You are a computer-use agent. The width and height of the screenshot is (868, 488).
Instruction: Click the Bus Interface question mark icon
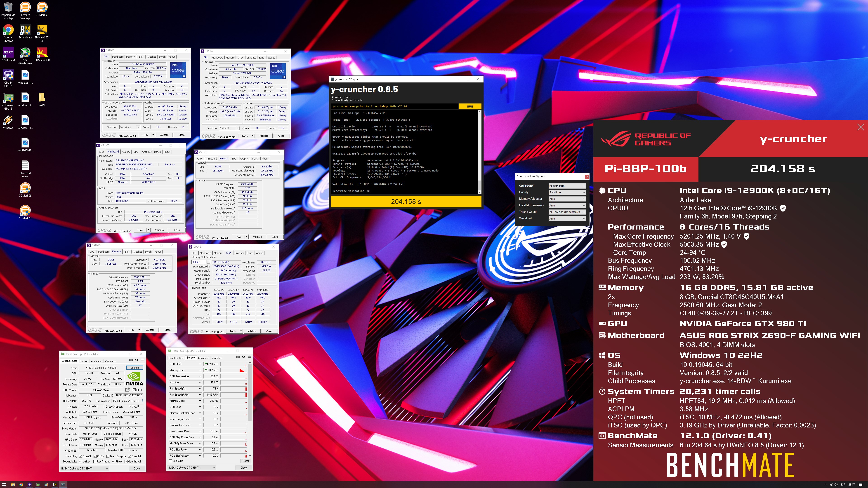click(x=143, y=401)
